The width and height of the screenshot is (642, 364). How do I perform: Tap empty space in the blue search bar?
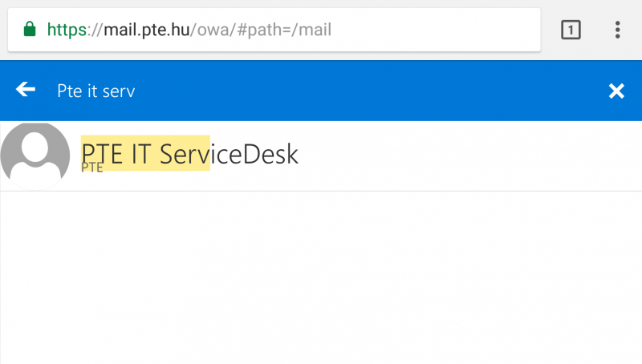(368, 91)
